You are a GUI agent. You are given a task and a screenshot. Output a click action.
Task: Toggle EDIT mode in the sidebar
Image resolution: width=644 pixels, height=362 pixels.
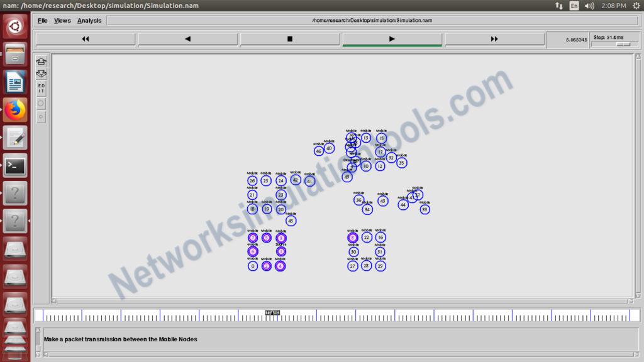(40, 88)
